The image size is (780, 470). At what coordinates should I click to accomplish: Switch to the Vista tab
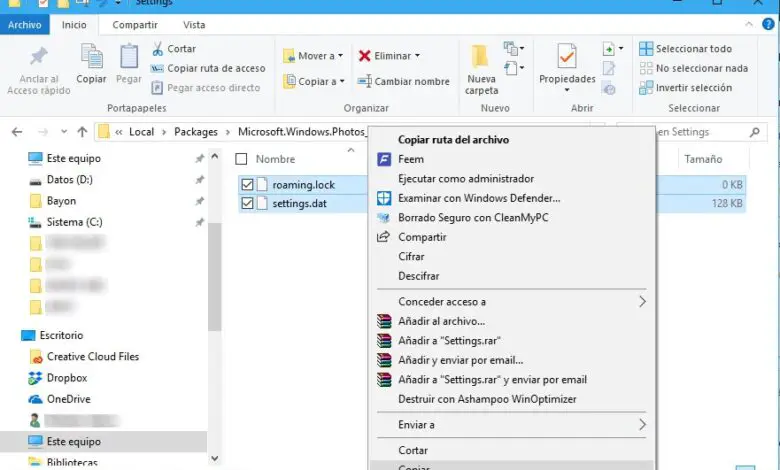194,25
